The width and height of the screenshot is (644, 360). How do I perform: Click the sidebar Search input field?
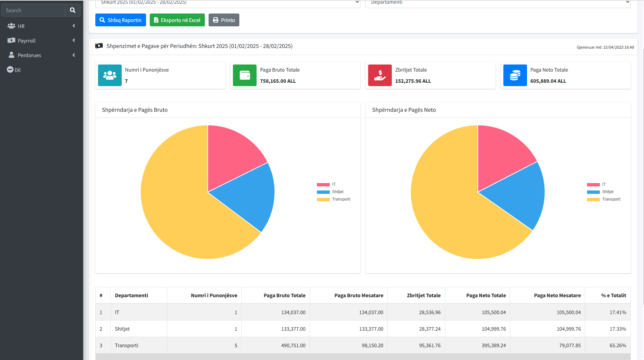click(x=33, y=10)
